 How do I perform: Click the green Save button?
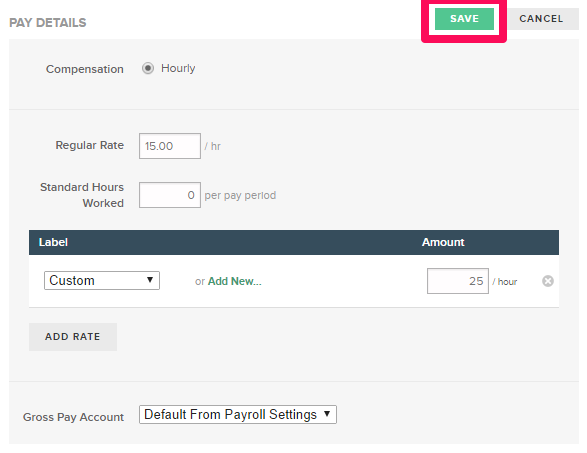(464, 19)
